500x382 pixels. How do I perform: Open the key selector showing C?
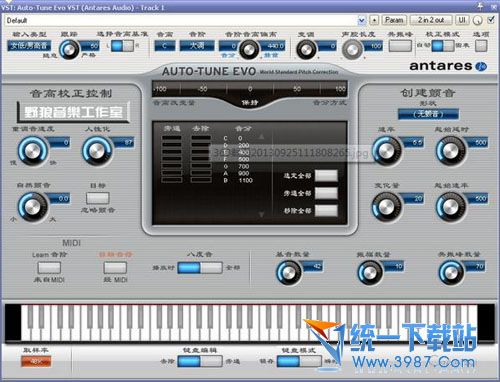[165, 46]
